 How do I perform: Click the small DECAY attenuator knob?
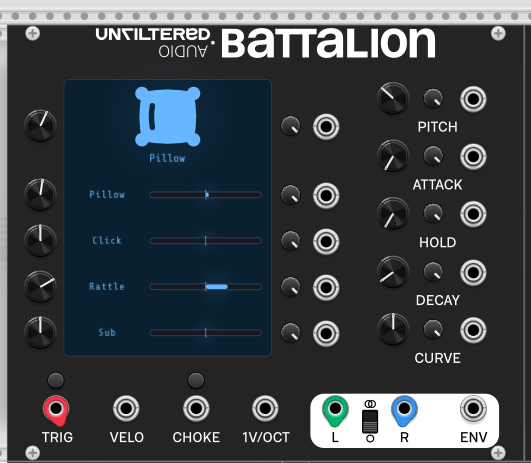(433, 272)
